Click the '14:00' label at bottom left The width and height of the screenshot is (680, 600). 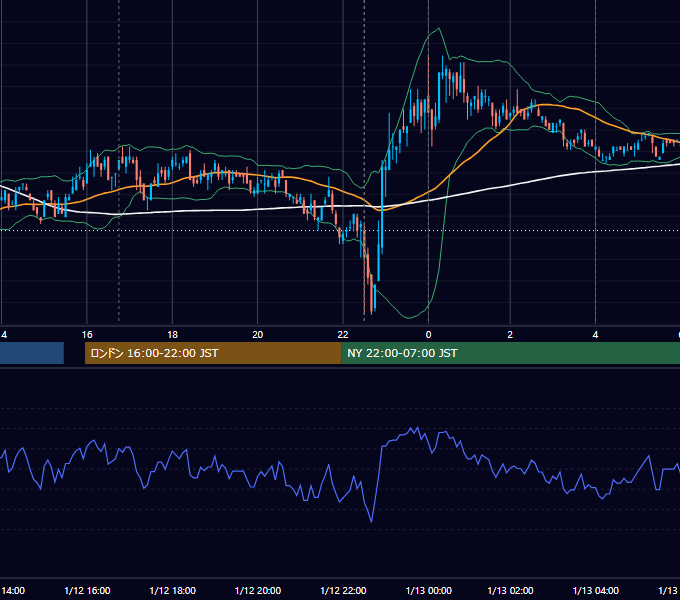(x=13, y=590)
